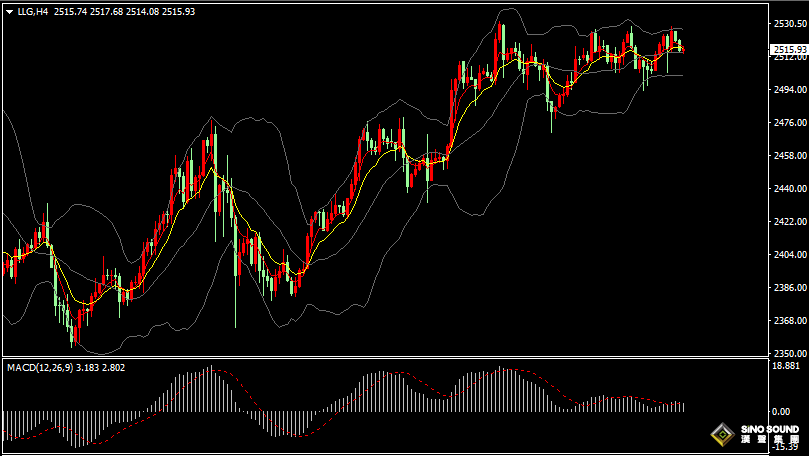The height and width of the screenshot is (456, 809).
Task: Click the OHLC values in chart header
Action: 125,10
